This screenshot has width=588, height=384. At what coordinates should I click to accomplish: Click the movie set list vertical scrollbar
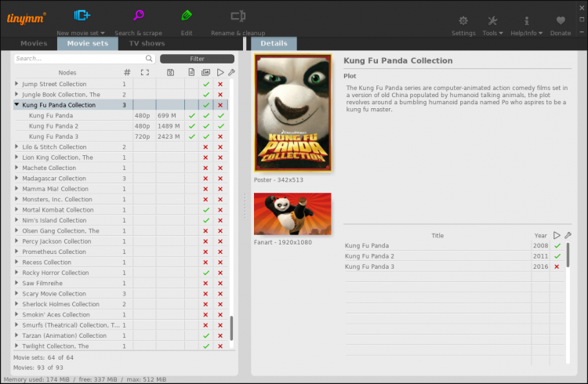coord(231,328)
